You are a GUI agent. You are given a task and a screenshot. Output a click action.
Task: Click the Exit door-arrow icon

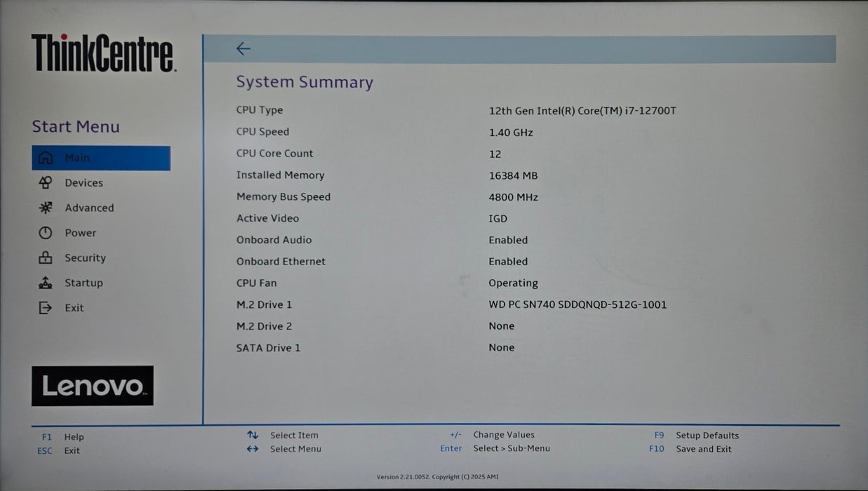(46, 308)
